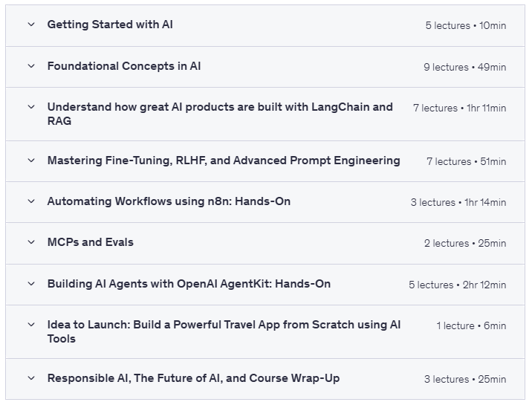The height and width of the screenshot is (402, 532).
Task: Toggle the chevron beside Idea to Launch section
Action: pyautogui.click(x=31, y=325)
